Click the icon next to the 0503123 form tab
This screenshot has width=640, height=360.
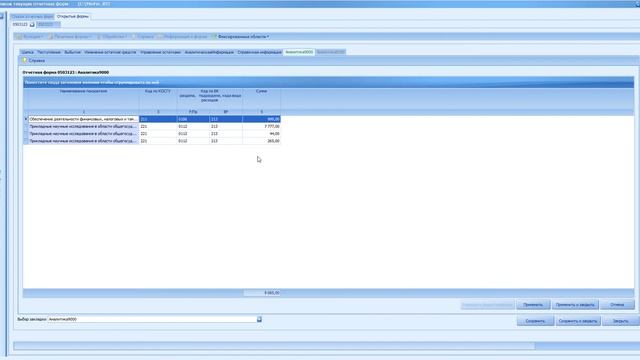(32, 24)
